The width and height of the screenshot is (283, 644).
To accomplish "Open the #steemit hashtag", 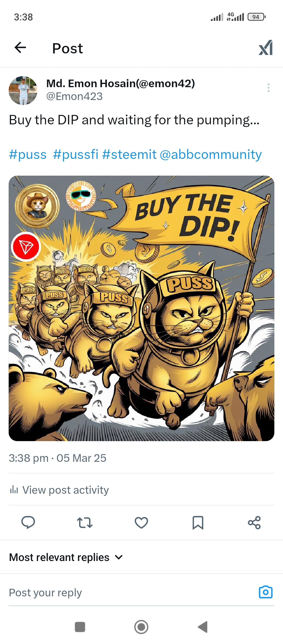I will pos(129,154).
